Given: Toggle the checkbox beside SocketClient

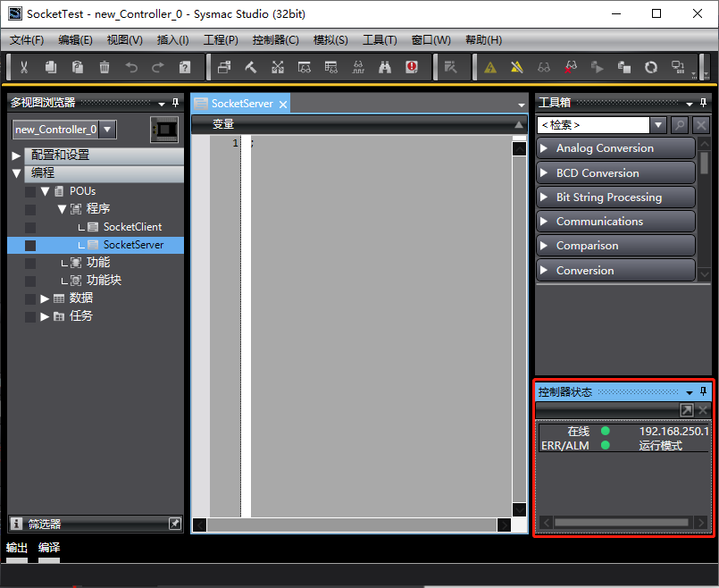Looking at the screenshot, I should (30, 228).
